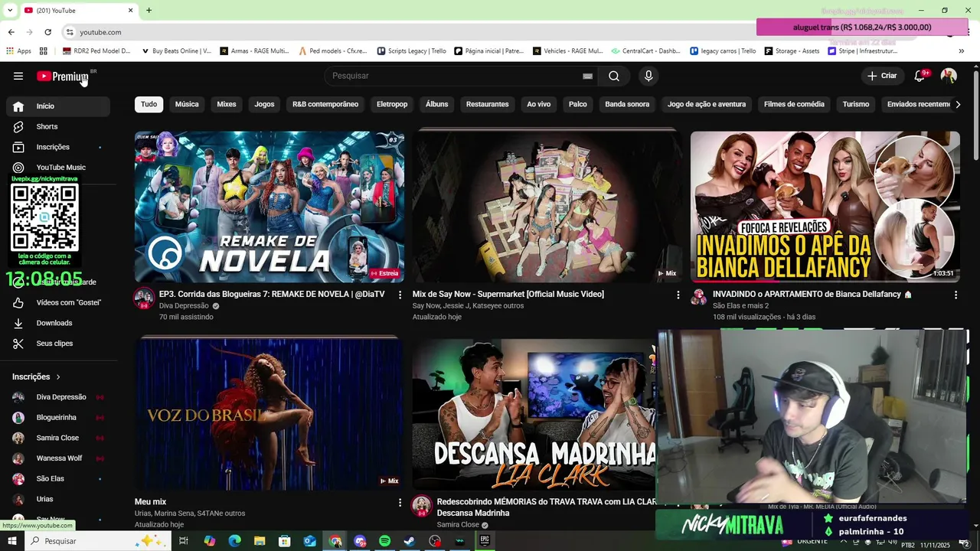Go to Início in the sidebar
The width and height of the screenshot is (980, 551).
pyautogui.click(x=58, y=106)
